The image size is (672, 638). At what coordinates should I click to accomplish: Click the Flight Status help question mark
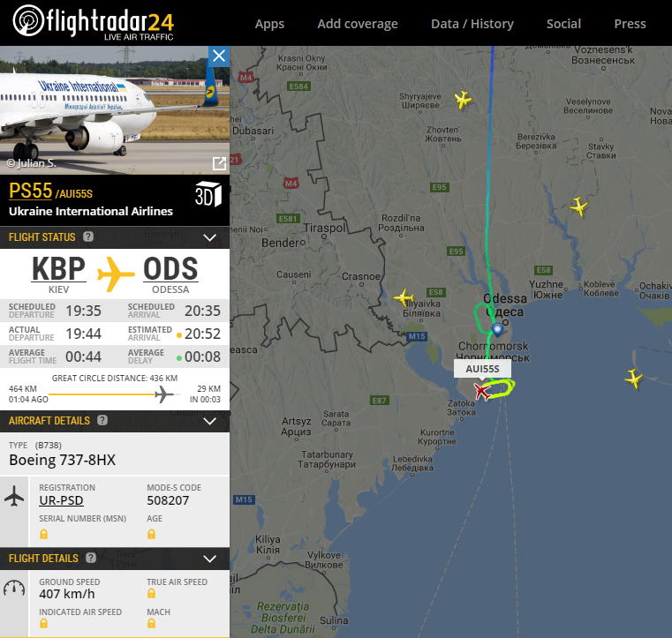[x=88, y=236]
